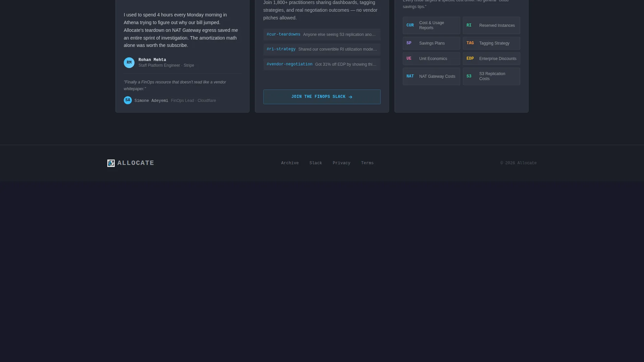
Task: Click the EDP badge icon
Action: tap(470, 59)
